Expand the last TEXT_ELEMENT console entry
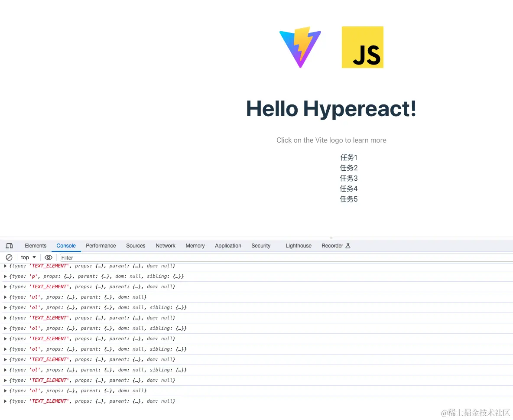The height and width of the screenshot is (420, 513). pos(6,401)
